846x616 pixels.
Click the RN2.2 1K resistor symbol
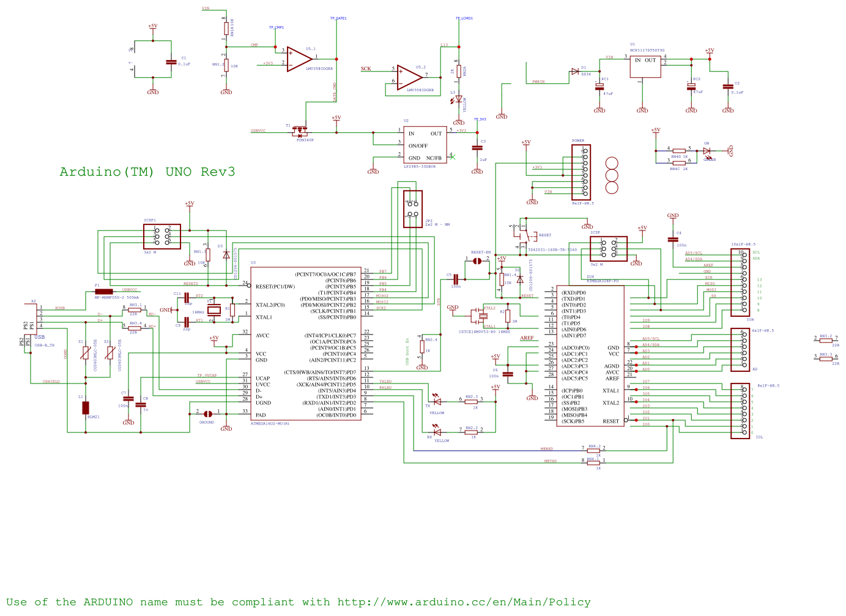point(471,432)
